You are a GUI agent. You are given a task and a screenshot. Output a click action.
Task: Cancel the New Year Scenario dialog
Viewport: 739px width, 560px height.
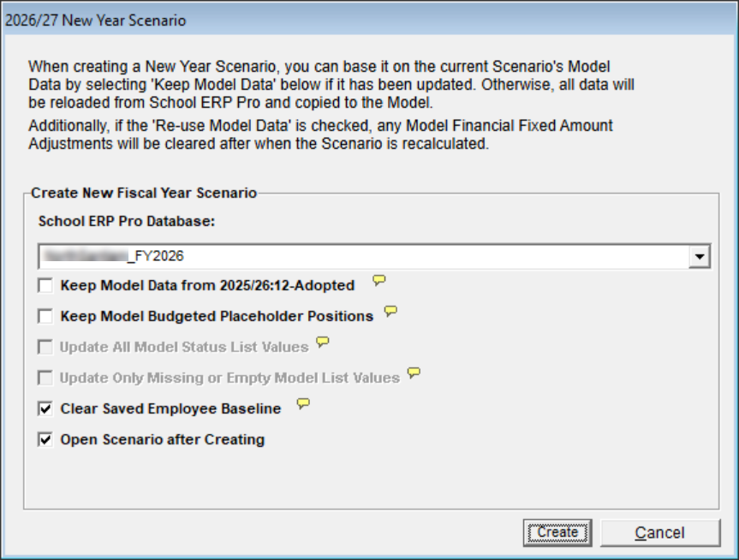point(660,533)
